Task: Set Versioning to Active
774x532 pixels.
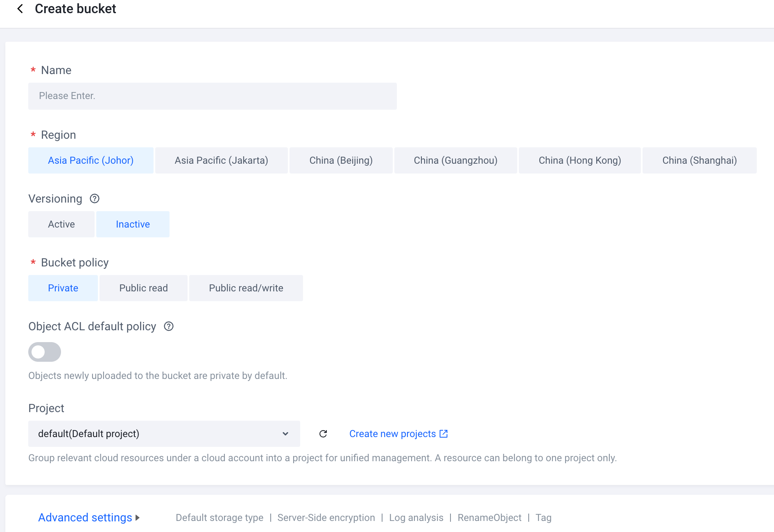Action: click(61, 224)
